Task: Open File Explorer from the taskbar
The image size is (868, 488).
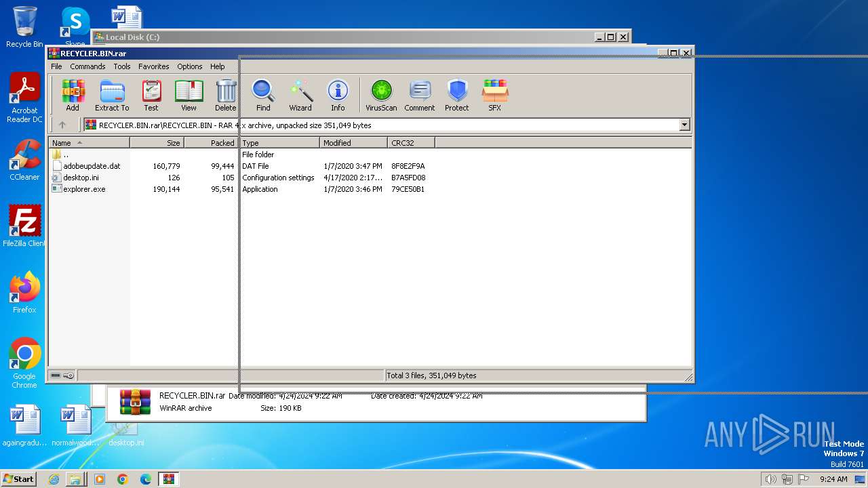Action: (x=76, y=479)
